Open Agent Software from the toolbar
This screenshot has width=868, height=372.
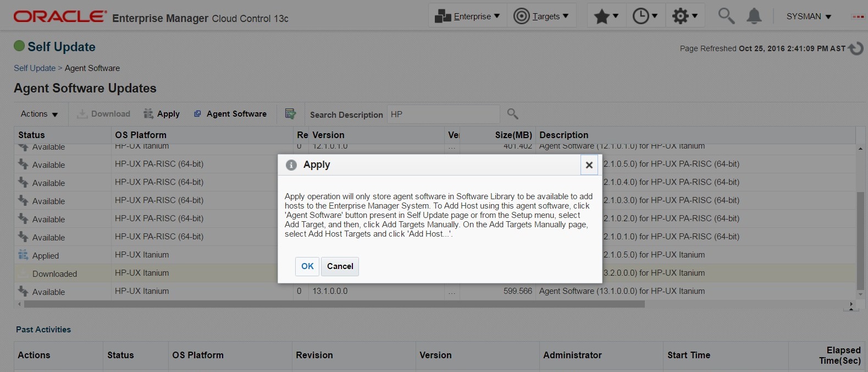(x=230, y=114)
